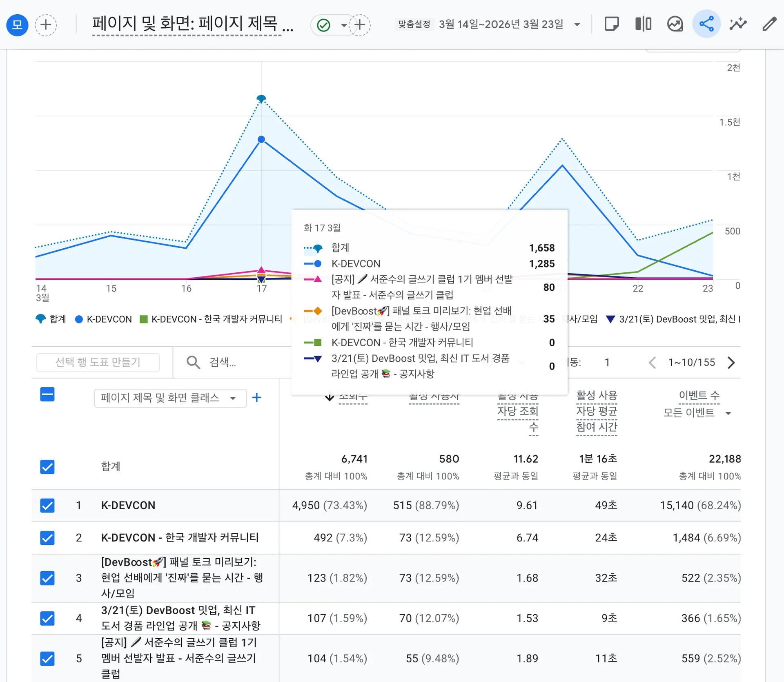Uncheck the 합계 totals row checkbox
Viewport: 784px width, 682px height.
click(47, 466)
